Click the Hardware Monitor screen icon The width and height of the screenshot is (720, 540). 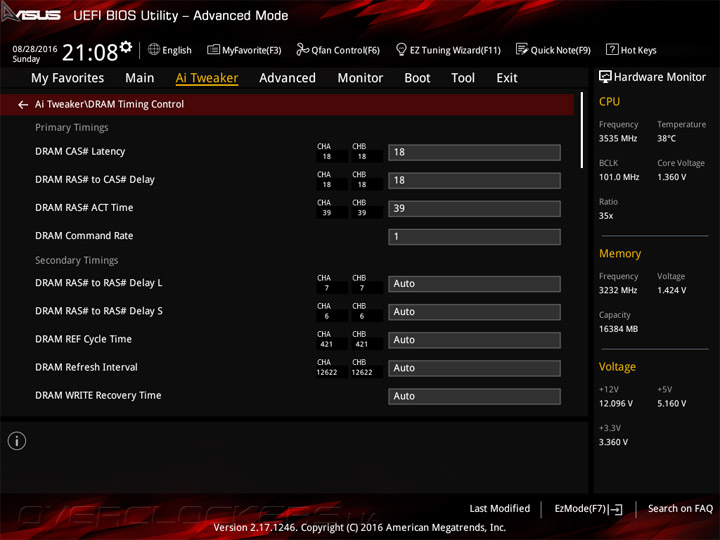[x=605, y=77]
